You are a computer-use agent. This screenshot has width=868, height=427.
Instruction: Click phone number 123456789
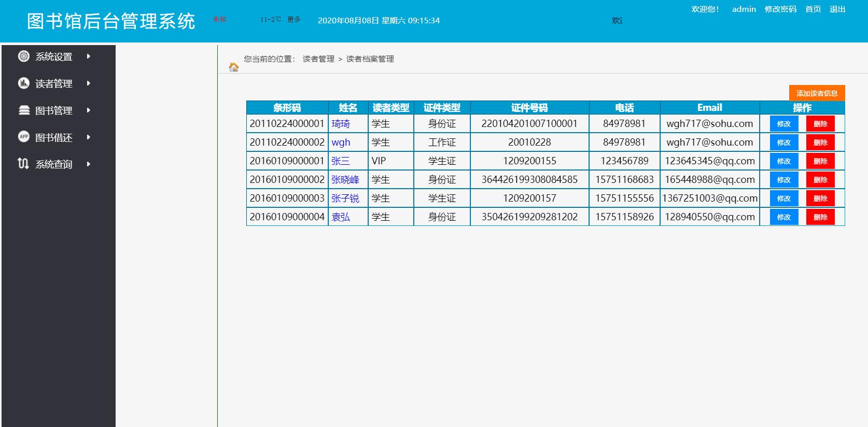tap(624, 161)
